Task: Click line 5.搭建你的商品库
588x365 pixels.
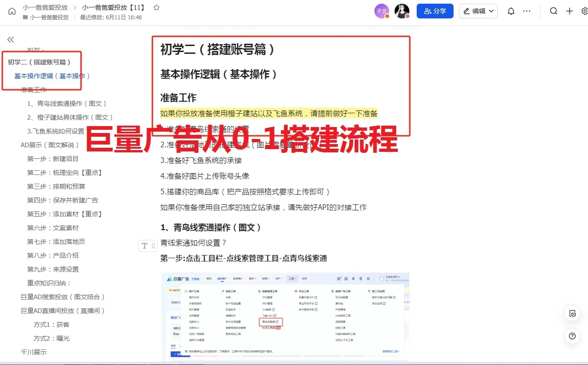Action: (x=245, y=191)
